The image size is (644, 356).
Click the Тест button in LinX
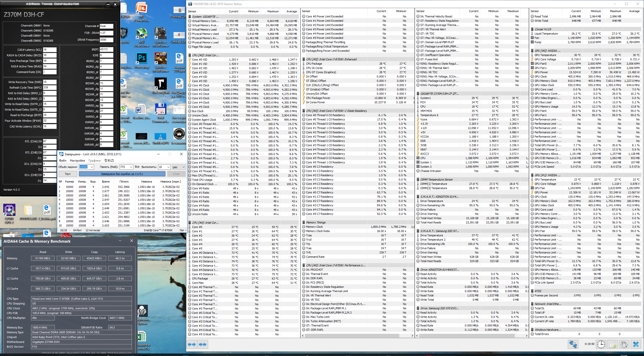[x=68, y=174]
